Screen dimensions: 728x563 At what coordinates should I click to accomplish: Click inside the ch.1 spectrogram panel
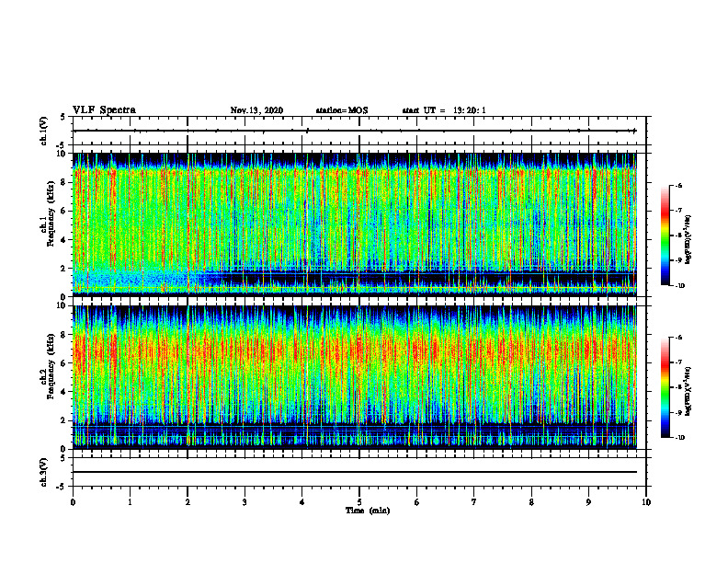(354, 224)
